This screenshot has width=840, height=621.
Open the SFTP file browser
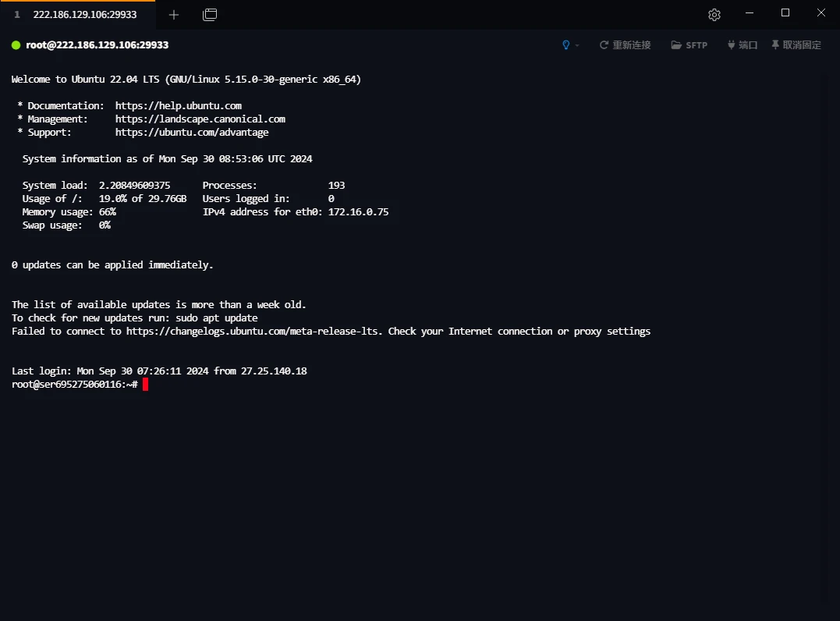(689, 45)
